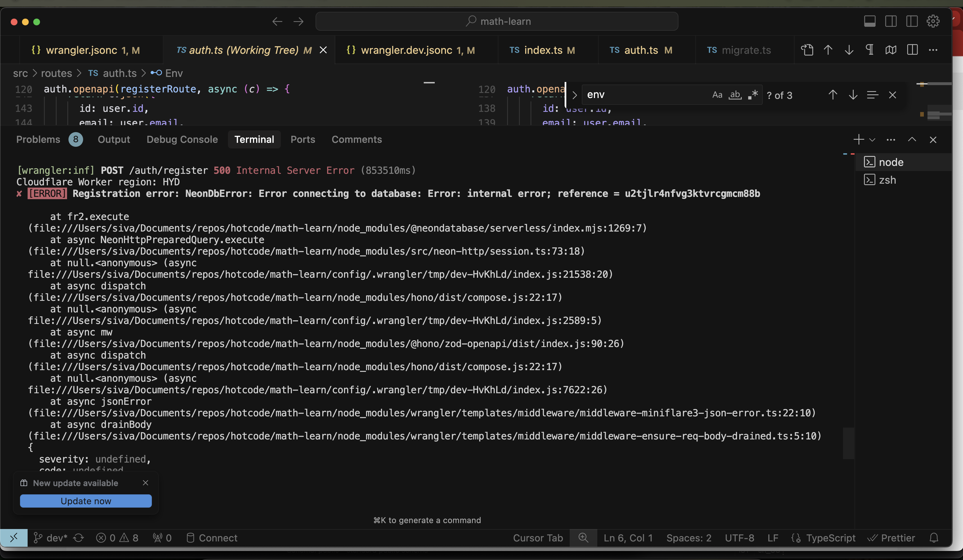This screenshot has width=963, height=560.
Task: Click the math-learn command search field
Action: (497, 21)
